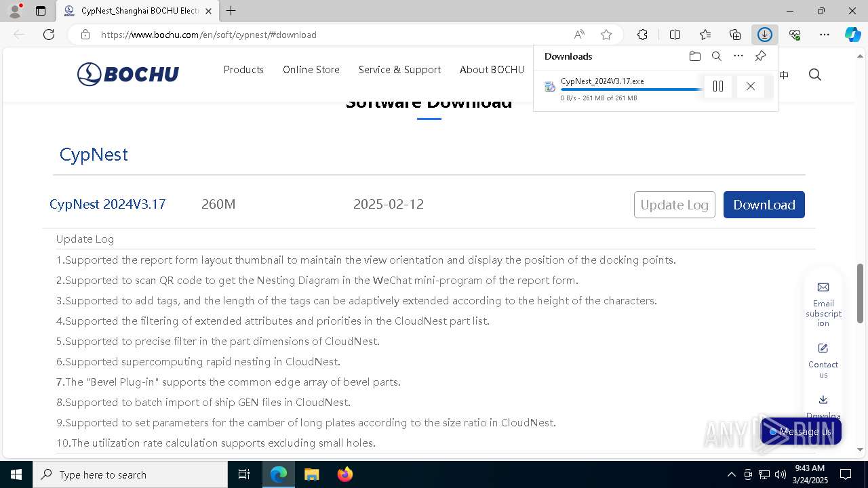Image resolution: width=868 pixels, height=488 pixels.
Task: Open the tab actions menu icon
Action: (41, 11)
